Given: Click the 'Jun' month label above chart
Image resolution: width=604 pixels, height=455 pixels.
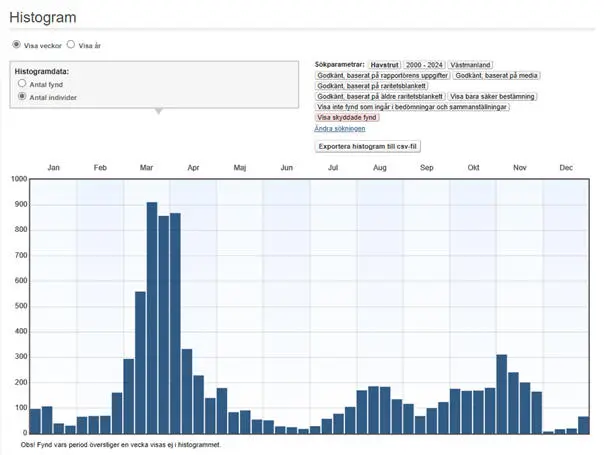Looking at the screenshot, I should point(286,168).
